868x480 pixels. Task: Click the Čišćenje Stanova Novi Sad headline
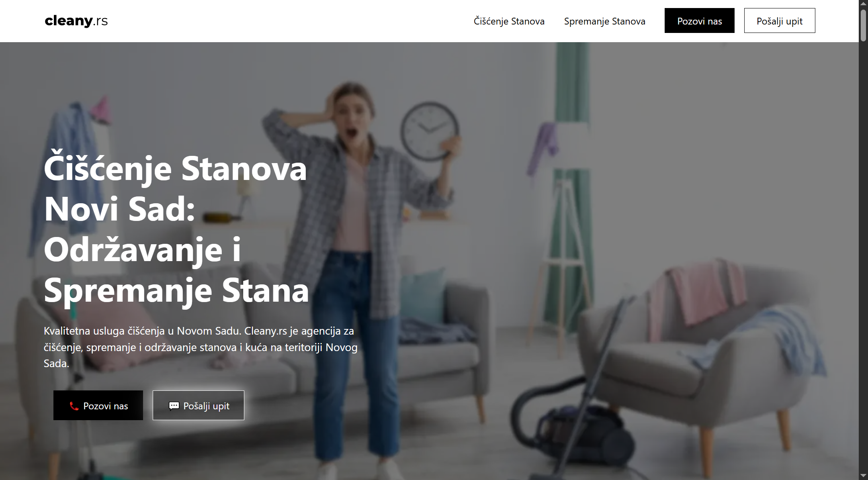[x=176, y=229]
